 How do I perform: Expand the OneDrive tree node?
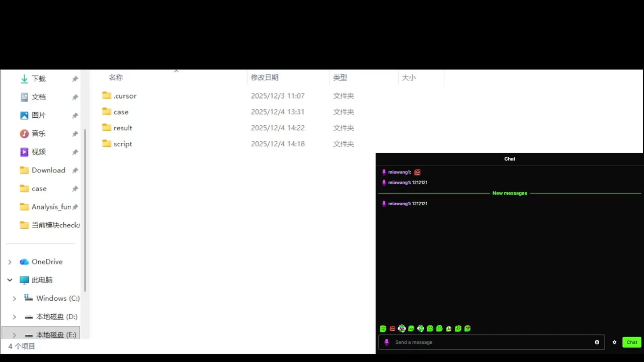(x=10, y=262)
